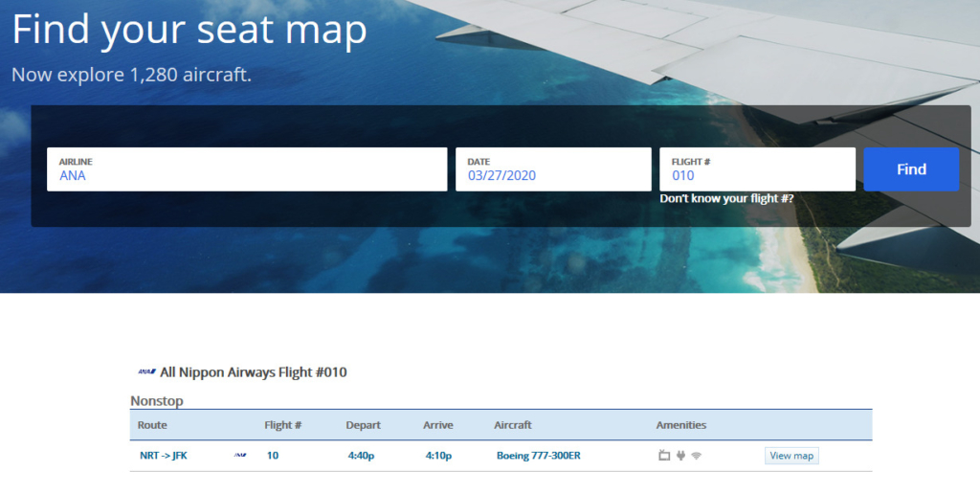Open the NRT -> JFK route link

click(x=164, y=456)
